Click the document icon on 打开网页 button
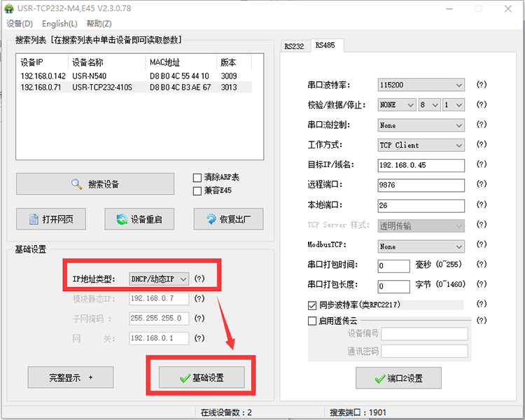The image size is (525, 420). (x=34, y=219)
